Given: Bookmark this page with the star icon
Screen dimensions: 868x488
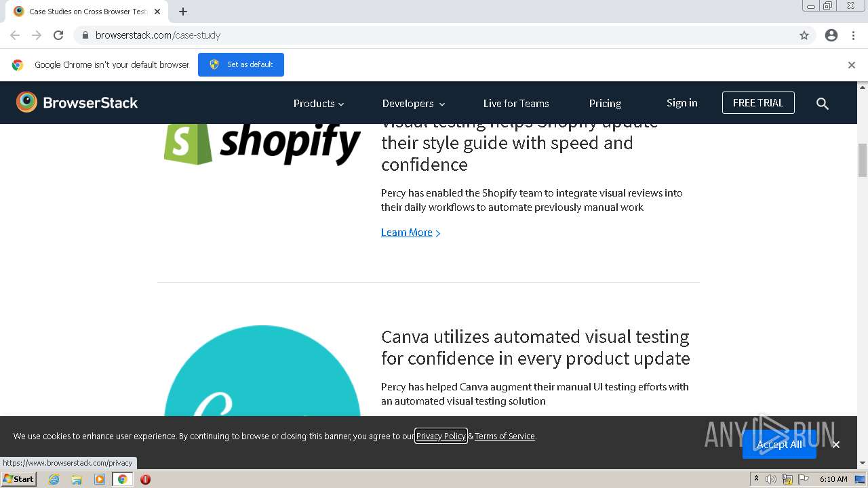Looking at the screenshot, I should (x=804, y=35).
